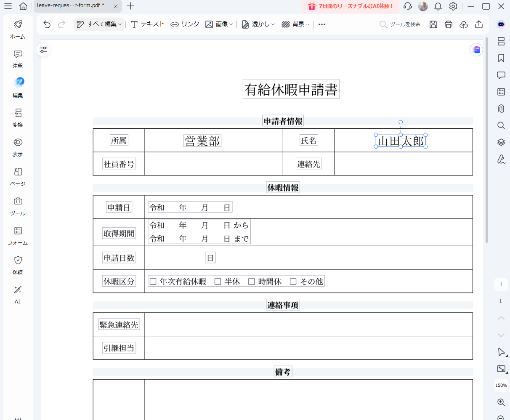Open the notifications bell
The width and height of the screenshot is (510, 420).
(x=438, y=6)
